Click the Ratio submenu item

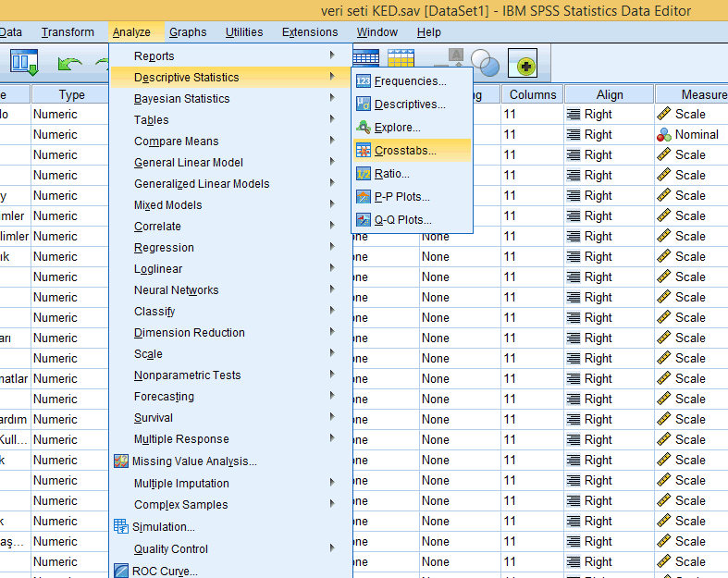point(391,174)
